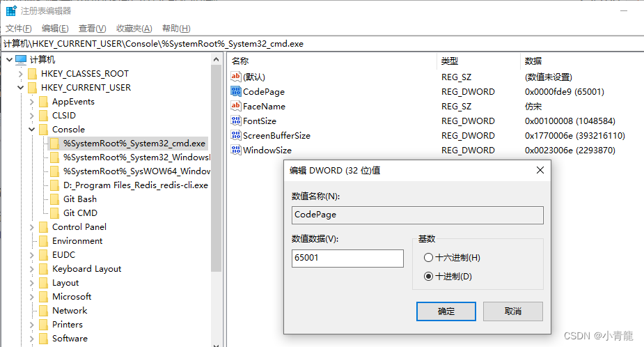Viewport: 644px width, 347px height.
Task: Click the DWORD icon next to WindowSize
Action: (236, 150)
